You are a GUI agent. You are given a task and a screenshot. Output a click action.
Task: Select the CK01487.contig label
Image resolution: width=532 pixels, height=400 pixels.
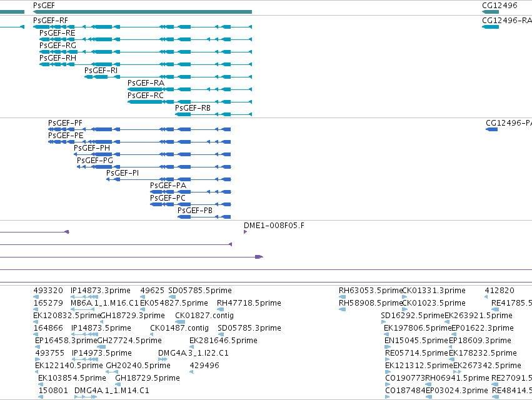[179, 328]
